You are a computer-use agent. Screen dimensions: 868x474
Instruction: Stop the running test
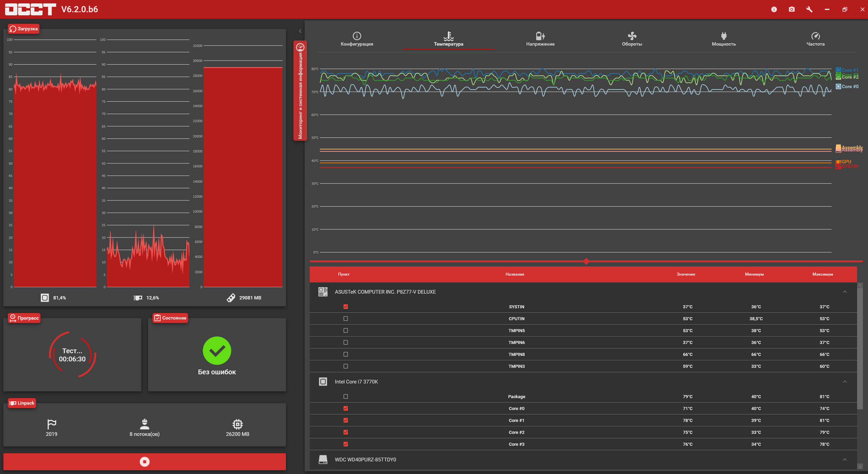144,461
